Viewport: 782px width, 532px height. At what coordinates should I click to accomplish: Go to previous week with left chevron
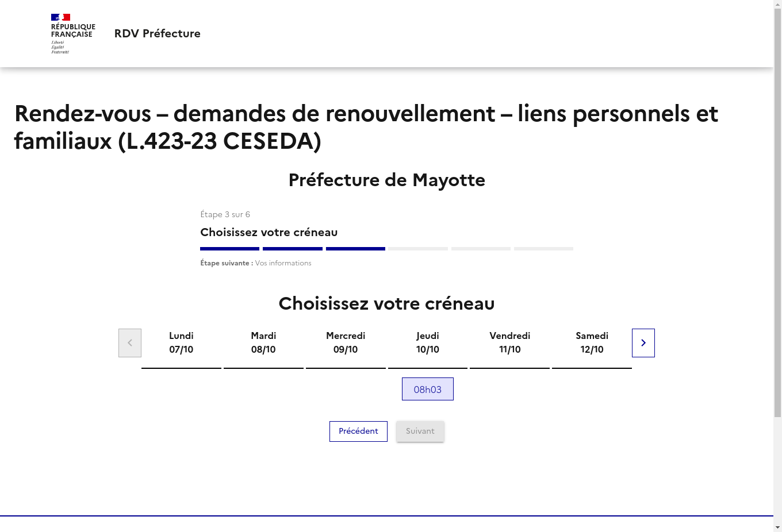tap(130, 343)
